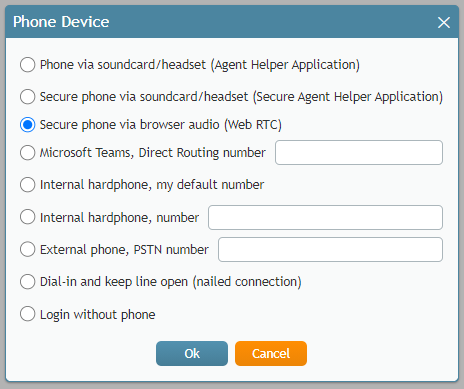Viewport: 464px width, 389px height.
Task: Confirm with the Ok button
Action: [192, 353]
